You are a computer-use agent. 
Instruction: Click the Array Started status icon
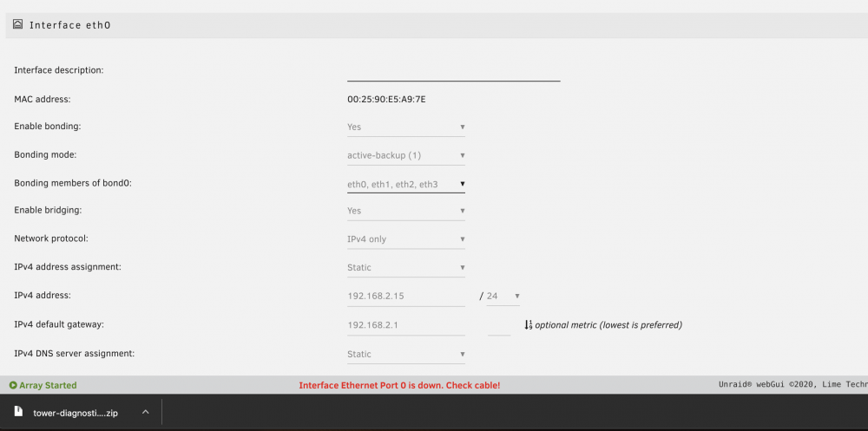pos(13,385)
